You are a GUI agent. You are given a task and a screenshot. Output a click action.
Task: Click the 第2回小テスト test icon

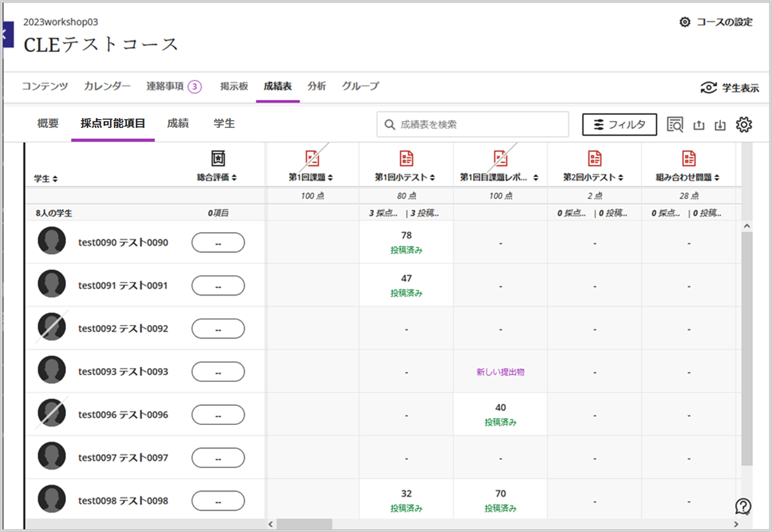click(x=595, y=158)
